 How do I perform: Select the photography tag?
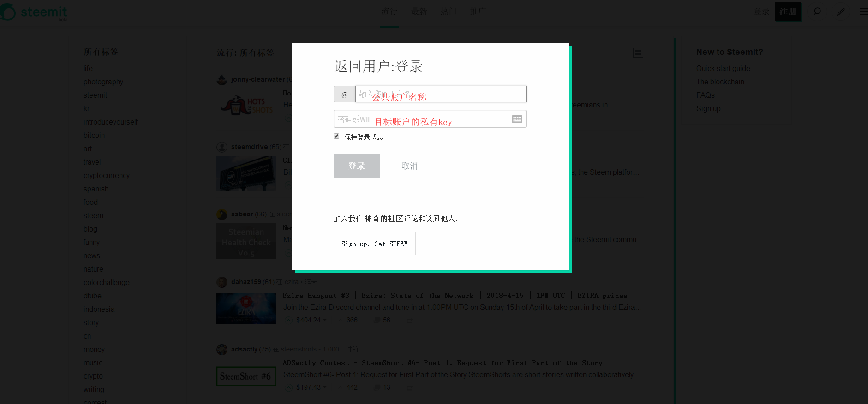tap(103, 82)
